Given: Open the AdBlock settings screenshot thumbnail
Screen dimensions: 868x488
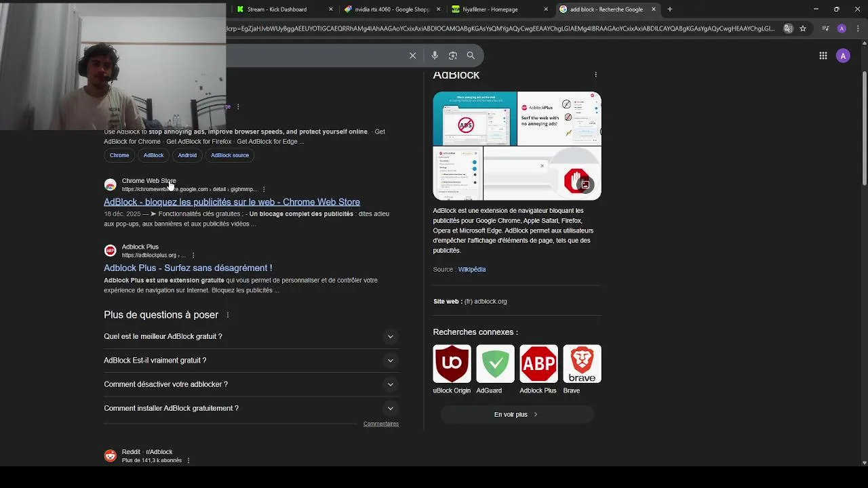Looking at the screenshot, I should point(458,174).
